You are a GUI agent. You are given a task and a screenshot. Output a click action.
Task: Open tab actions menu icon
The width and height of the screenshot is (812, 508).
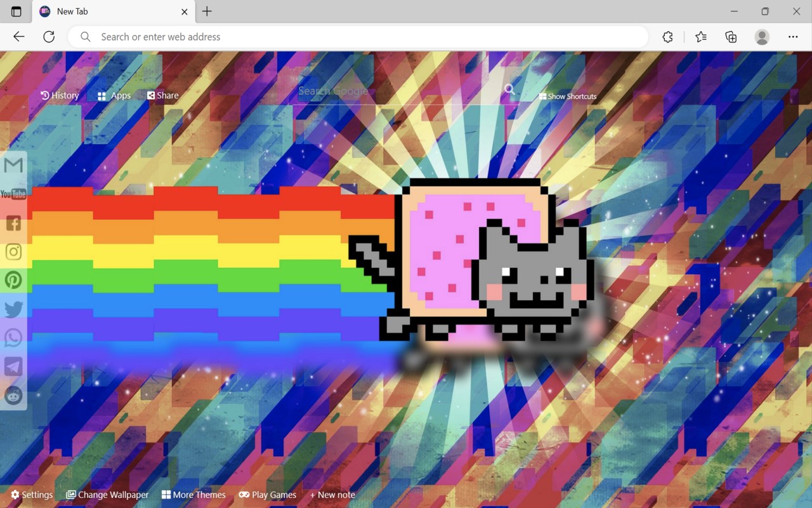point(16,11)
